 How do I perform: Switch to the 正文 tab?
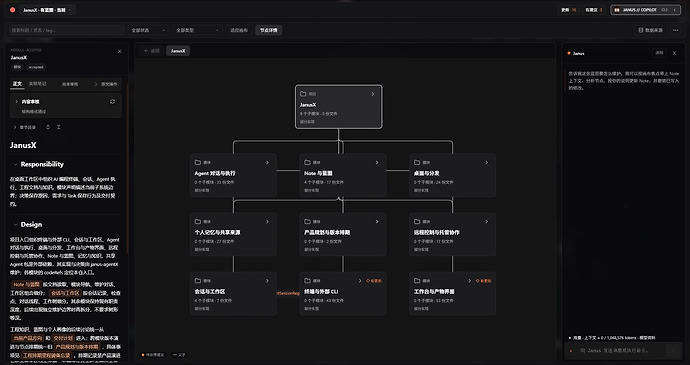click(x=17, y=84)
